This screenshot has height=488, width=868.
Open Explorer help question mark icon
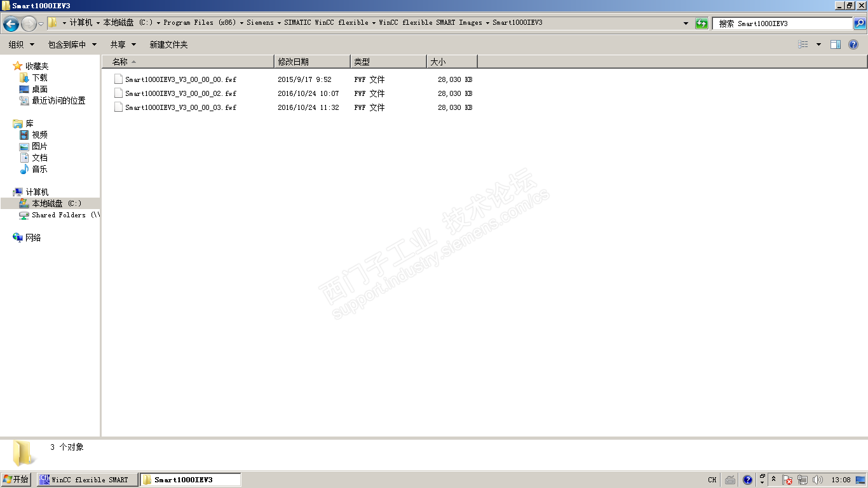point(853,44)
